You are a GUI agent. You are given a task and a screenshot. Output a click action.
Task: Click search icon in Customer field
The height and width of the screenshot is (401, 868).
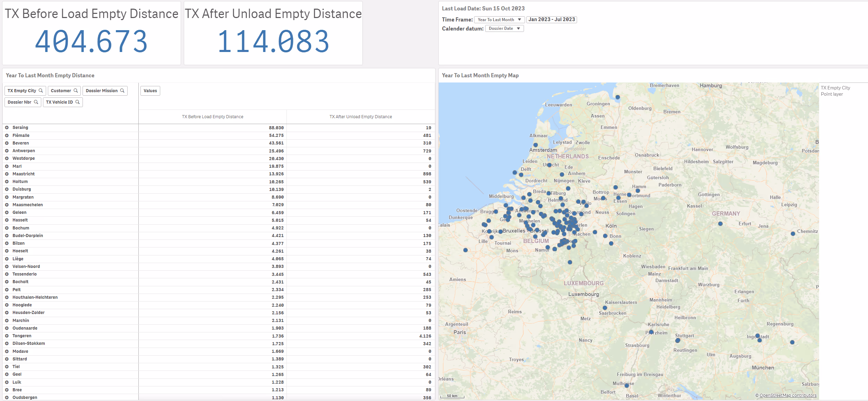76,91
